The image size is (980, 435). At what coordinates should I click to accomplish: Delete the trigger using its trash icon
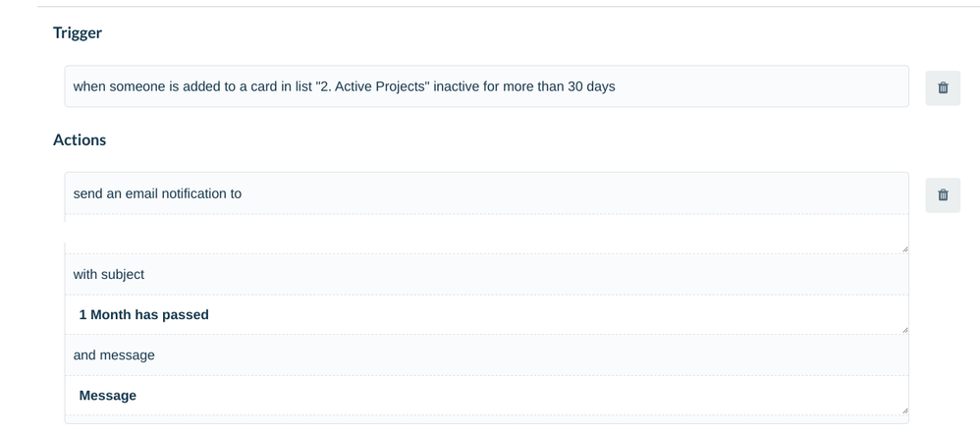pyautogui.click(x=943, y=87)
